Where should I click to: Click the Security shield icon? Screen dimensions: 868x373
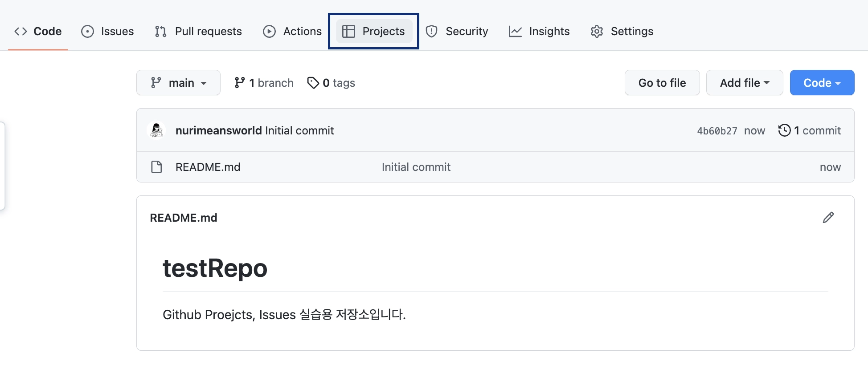click(431, 31)
